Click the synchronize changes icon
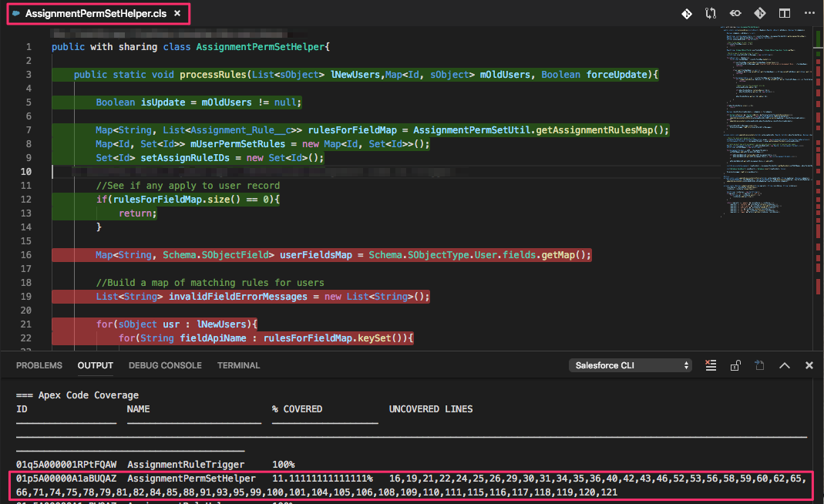 pyautogui.click(x=710, y=13)
